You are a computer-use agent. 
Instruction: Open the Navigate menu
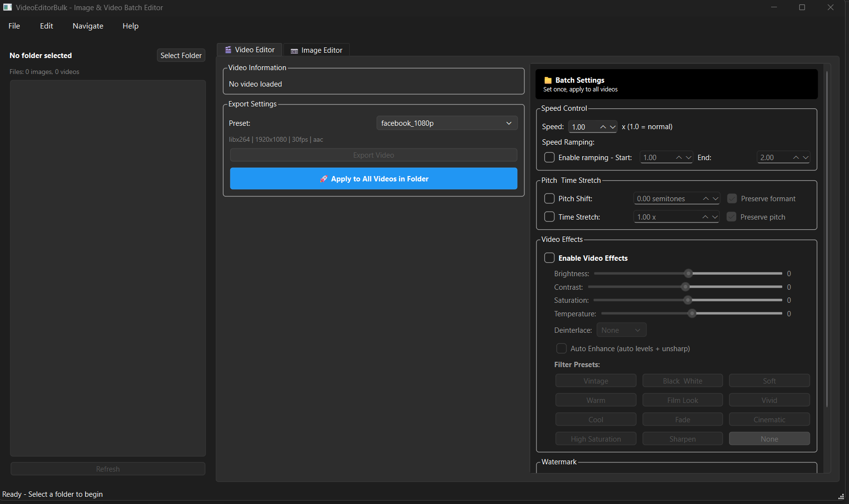(x=88, y=26)
